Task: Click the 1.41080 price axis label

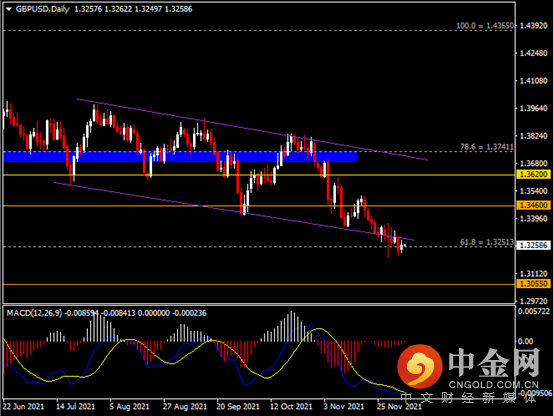Action: coord(534,81)
